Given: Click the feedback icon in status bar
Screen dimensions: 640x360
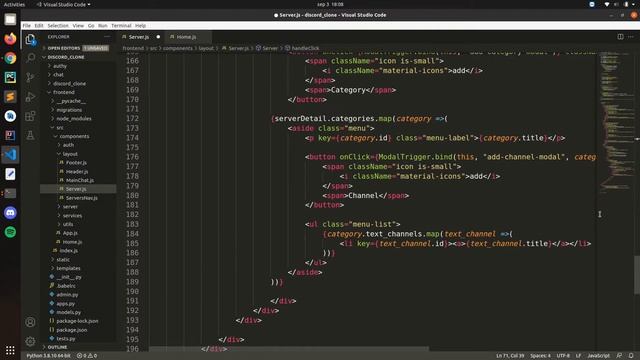Looking at the screenshot, I should 619,356.
